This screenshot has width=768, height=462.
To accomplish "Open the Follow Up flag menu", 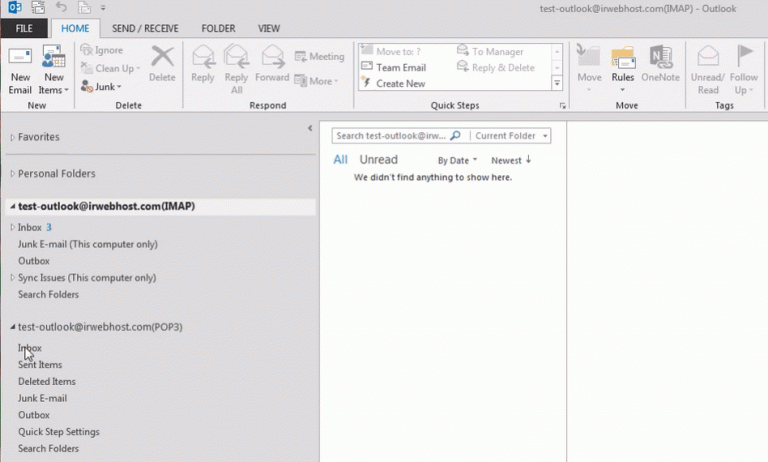I will coord(744,70).
